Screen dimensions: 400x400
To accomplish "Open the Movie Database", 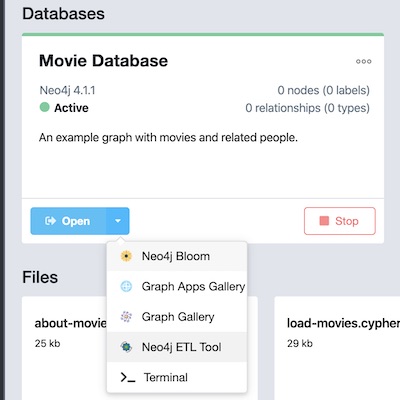I will click(68, 221).
